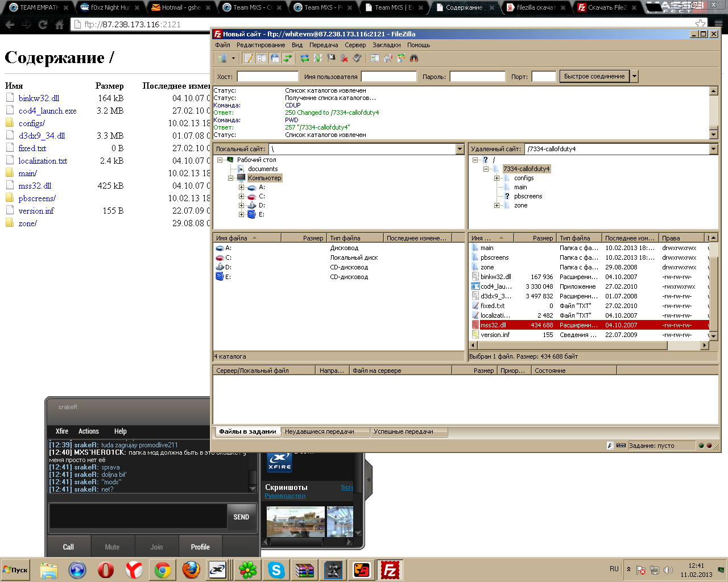Expand the zone folder in remote tree

[x=497, y=205]
